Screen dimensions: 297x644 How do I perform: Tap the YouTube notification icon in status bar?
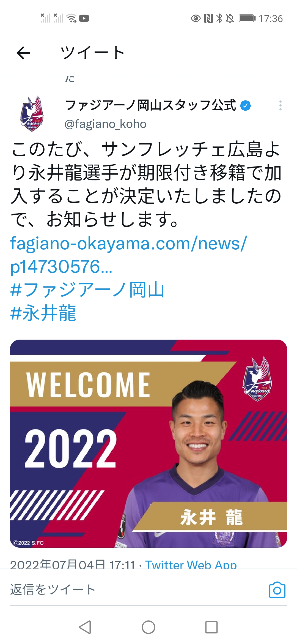[x=84, y=18]
